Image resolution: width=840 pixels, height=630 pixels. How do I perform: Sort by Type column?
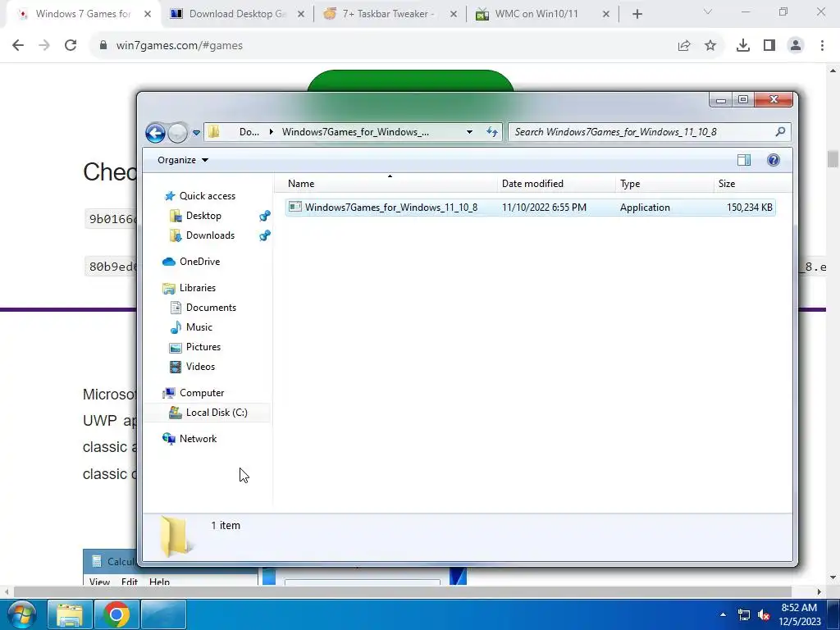pyautogui.click(x=664, y=183)
